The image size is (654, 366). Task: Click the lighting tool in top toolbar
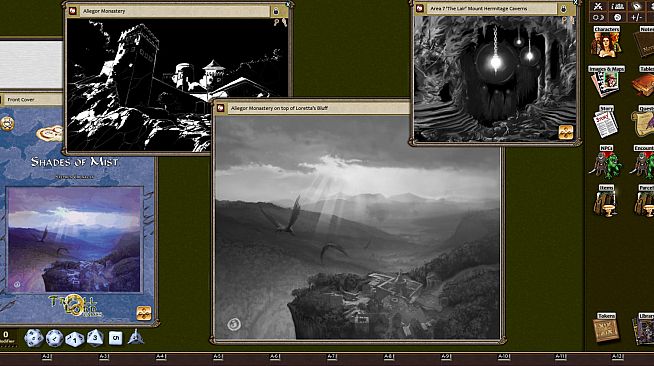point(636,6)
